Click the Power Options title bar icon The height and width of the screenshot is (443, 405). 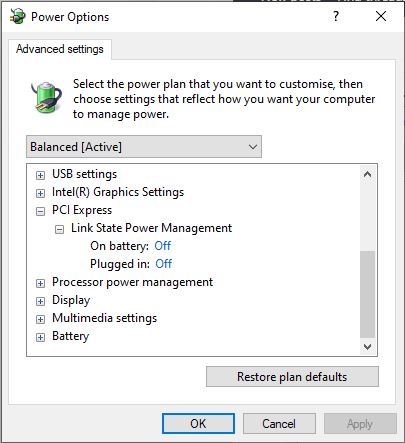coord(17,16)
